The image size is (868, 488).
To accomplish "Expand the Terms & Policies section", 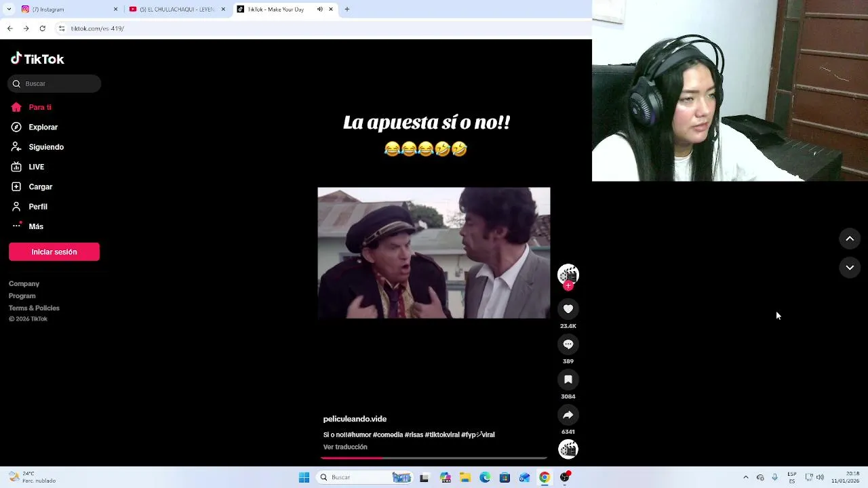I will pyautogui.click(x=34, y=308).
